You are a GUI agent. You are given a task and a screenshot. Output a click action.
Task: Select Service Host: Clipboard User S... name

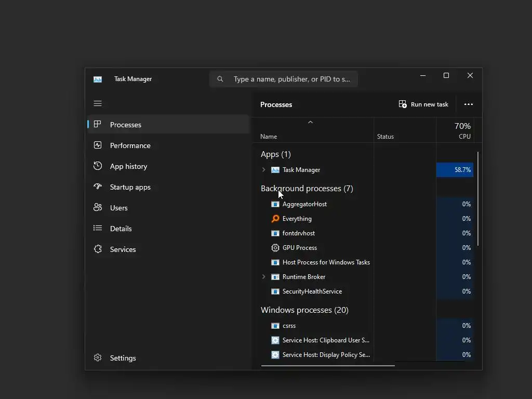click(326, 340)
